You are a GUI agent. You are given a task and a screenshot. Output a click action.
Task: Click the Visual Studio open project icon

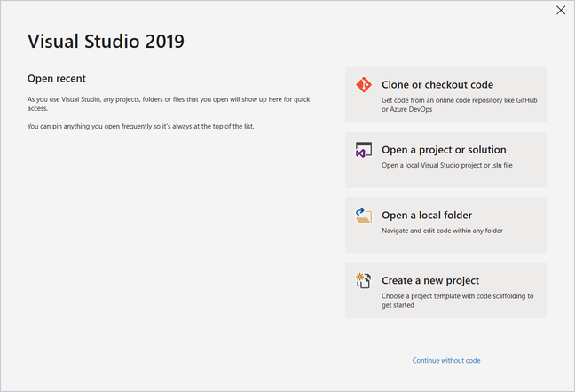(364, 150)
